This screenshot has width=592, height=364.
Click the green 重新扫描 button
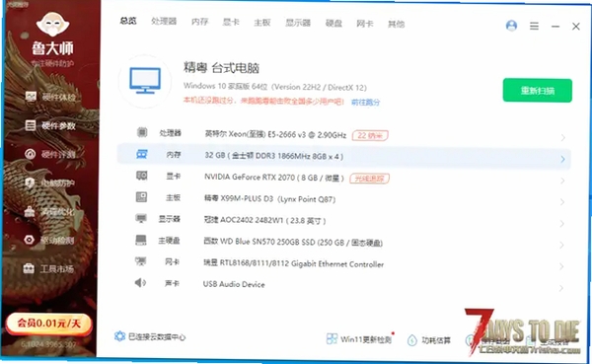coord(538,90)
